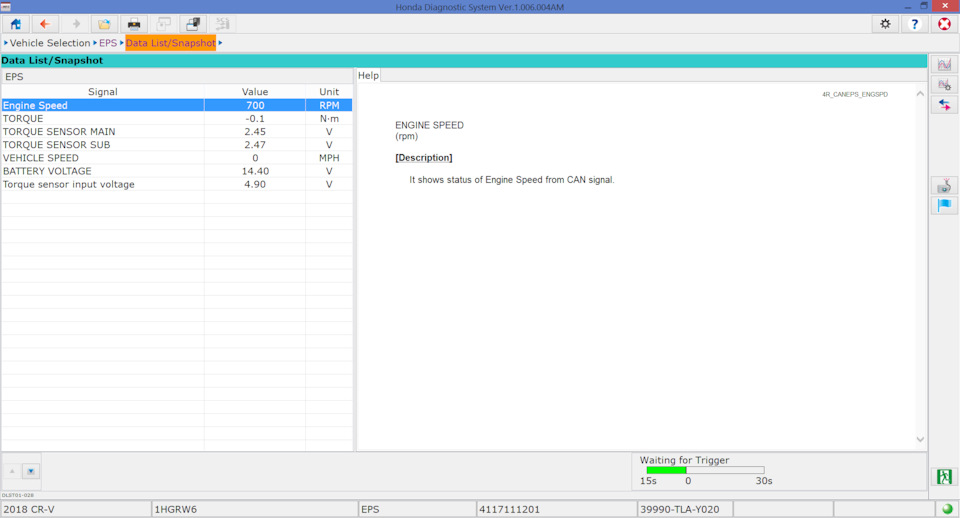Screen dimensions: 960x518
Task: Click the grayed window copy toolbar icon
Action: [163, 24]
